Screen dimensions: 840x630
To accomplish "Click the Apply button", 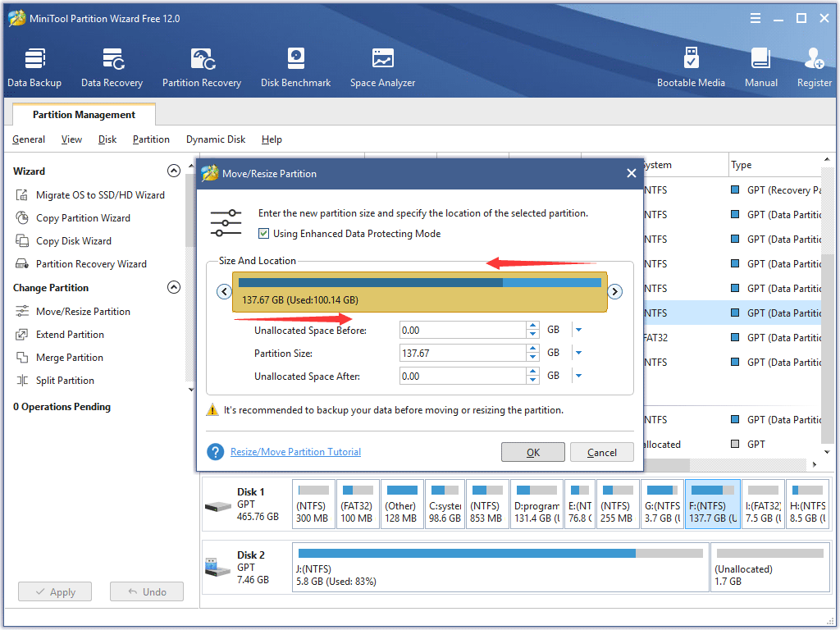I will pyautogui.click(x=55, y=592).
